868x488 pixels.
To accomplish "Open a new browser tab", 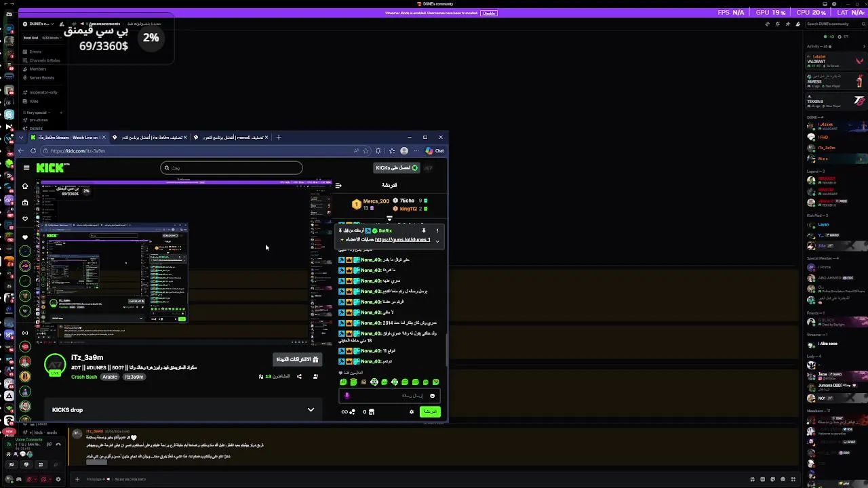I will (278, 137).
